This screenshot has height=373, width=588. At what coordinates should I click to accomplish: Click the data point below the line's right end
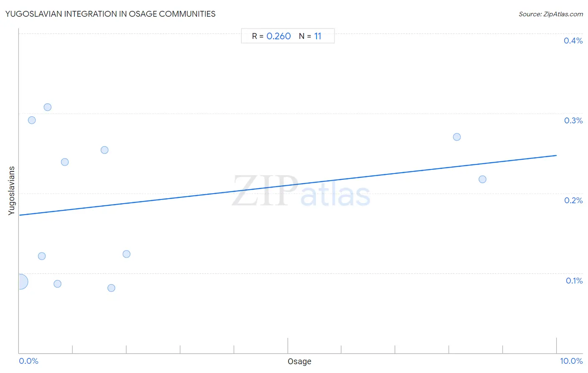point(482,179)
